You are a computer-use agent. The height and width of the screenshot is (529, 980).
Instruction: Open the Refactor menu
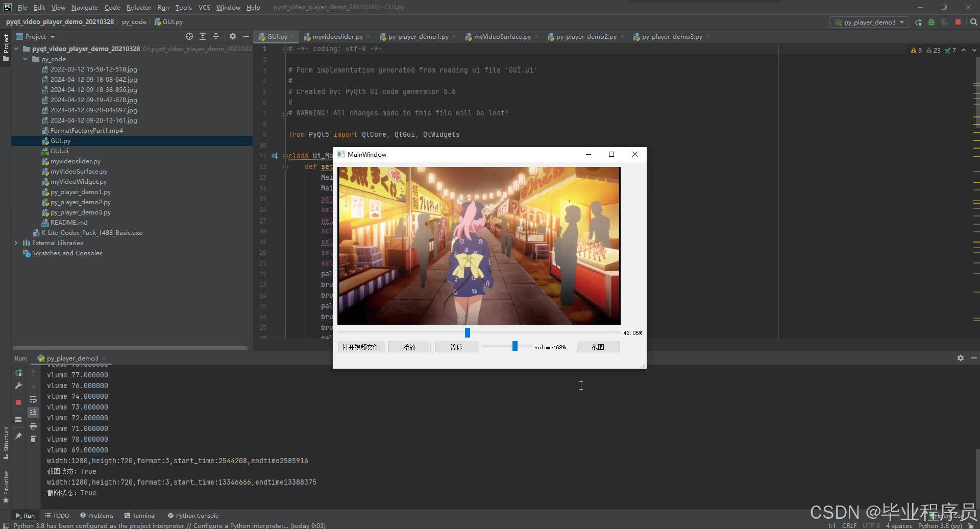139,7
